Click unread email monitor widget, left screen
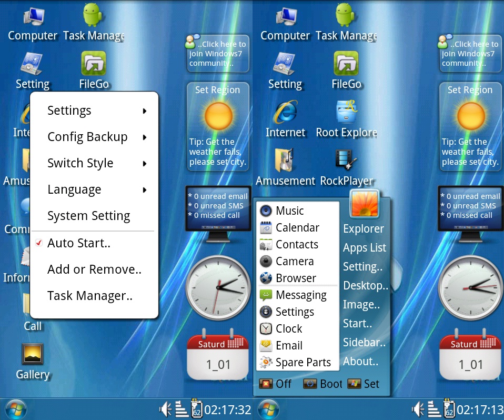Viewport: 504px width, 420px height. 218,214
